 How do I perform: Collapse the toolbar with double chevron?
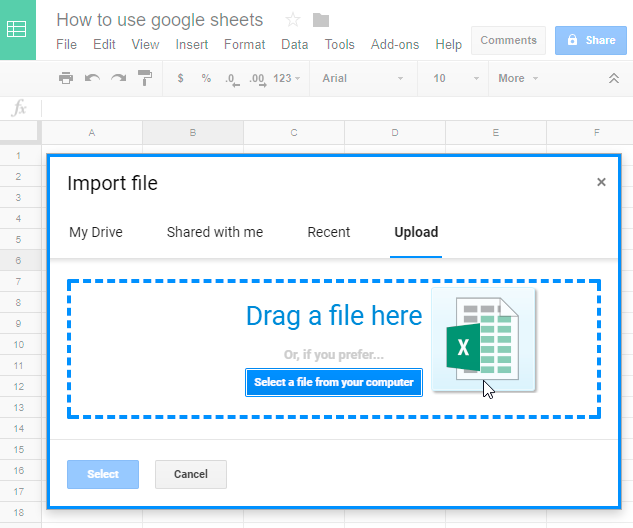coord(614,78)
